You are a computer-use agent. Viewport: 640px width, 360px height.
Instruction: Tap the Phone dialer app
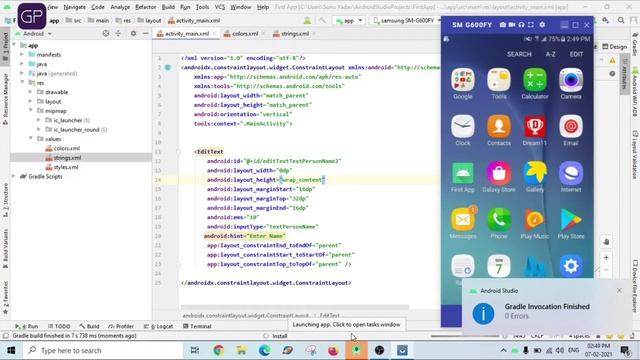click(x=499, y=220)
